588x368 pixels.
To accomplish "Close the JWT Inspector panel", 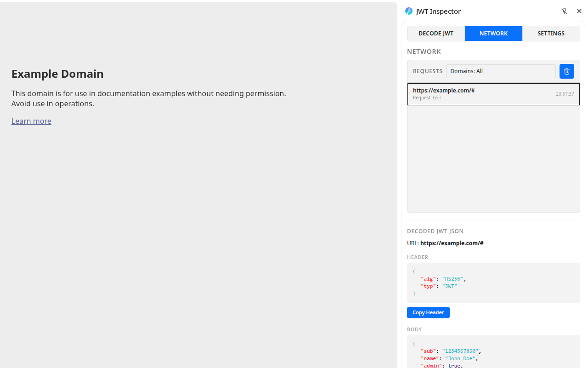I will (579, 11).
